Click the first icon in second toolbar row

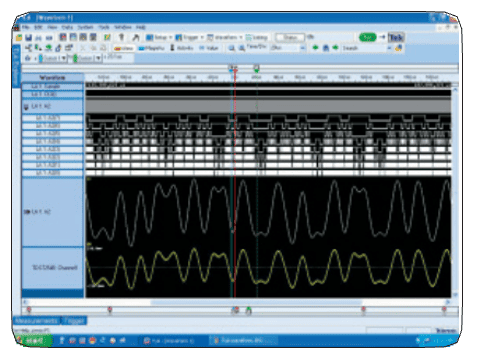click(29, 48)
